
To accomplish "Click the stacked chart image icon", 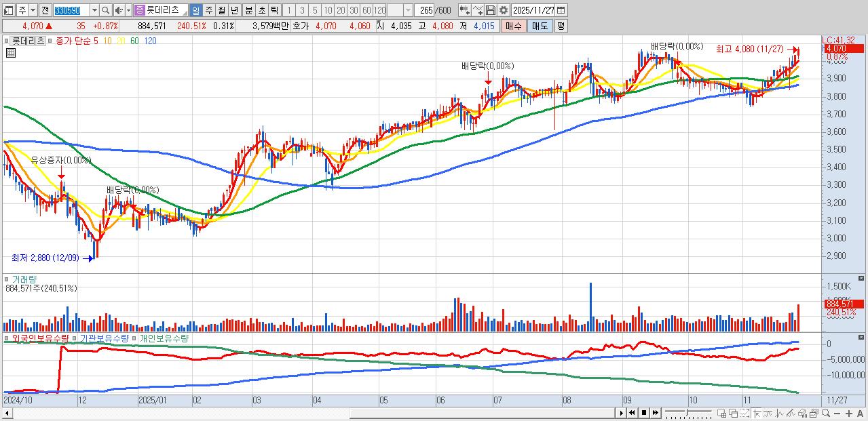I will [814, 413].
